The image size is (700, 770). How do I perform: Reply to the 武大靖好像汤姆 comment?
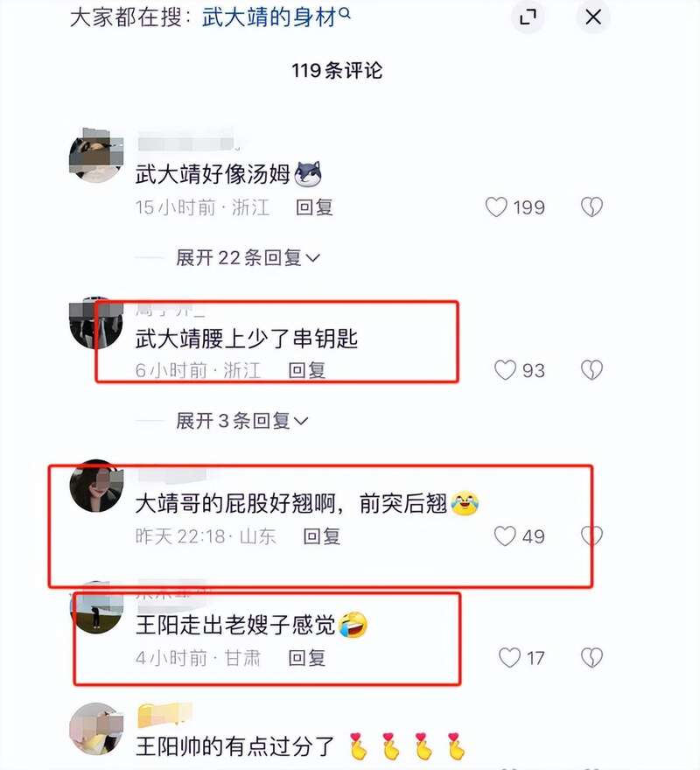click(x=314, y=207)
